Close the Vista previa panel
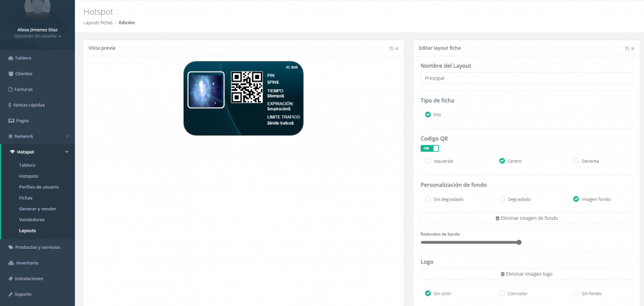 click(397, 48)
